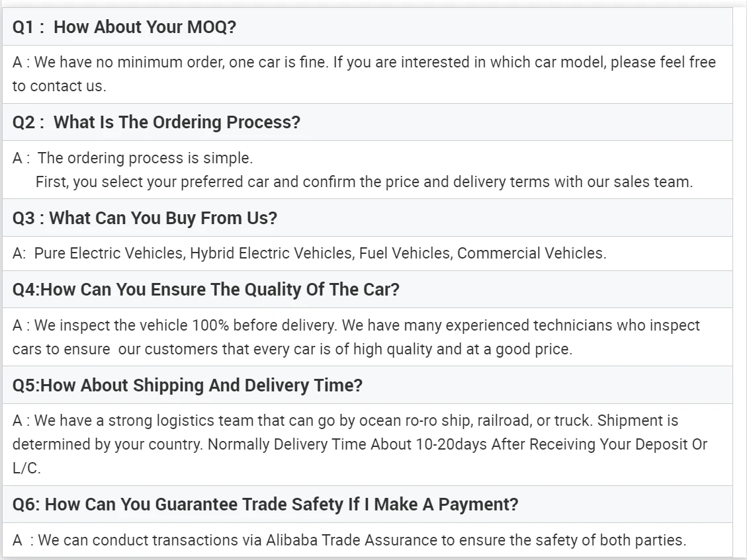Click the 'high quality and at a good price' line
This screenshot has width=747, height=560.
(x=292, y=350)
